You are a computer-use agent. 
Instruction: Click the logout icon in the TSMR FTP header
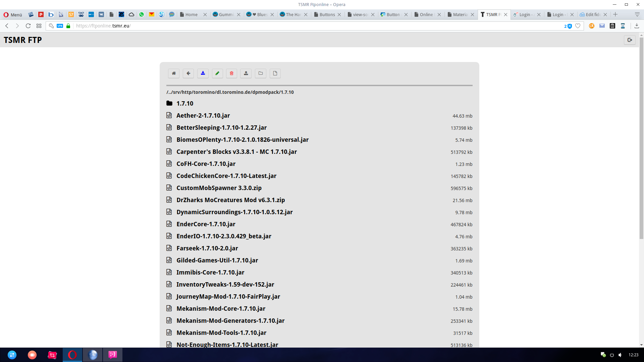tap(630, 40)
